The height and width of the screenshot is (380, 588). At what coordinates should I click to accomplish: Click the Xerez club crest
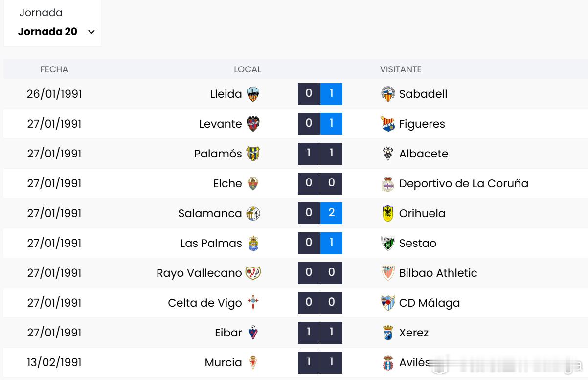pyautogui.click(x=388, y=333)
